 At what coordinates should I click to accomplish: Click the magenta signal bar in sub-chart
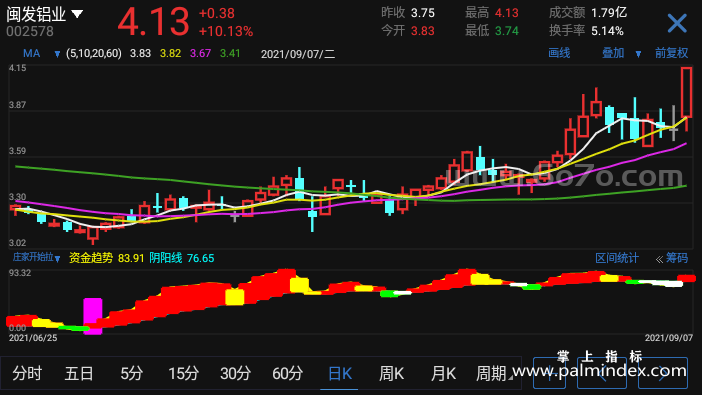coord(93,316)
